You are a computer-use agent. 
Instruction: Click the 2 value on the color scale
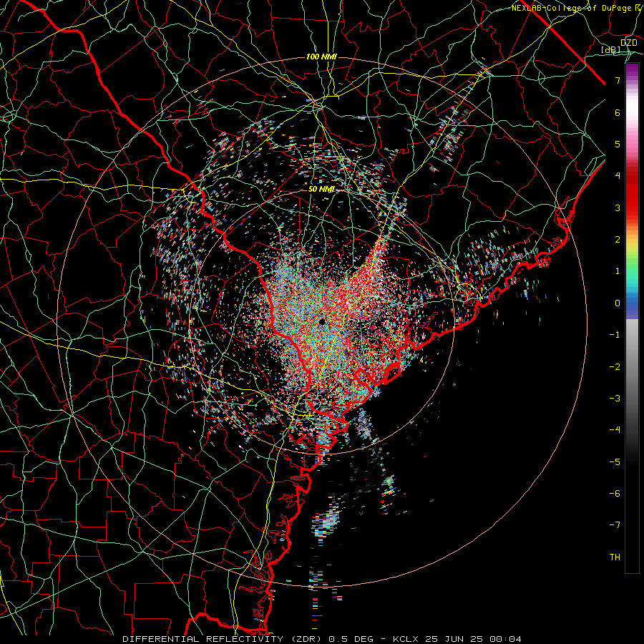(x=618, y=240)
